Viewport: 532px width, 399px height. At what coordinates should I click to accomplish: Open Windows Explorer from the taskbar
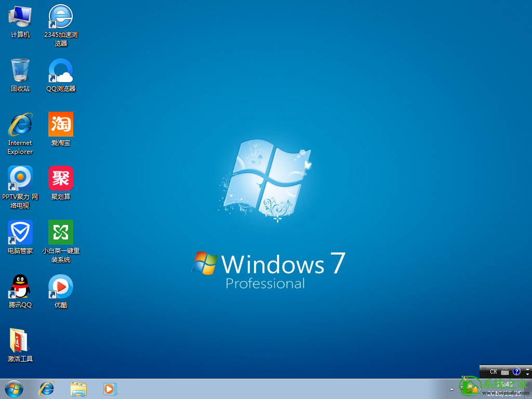[x=78, y=388]
